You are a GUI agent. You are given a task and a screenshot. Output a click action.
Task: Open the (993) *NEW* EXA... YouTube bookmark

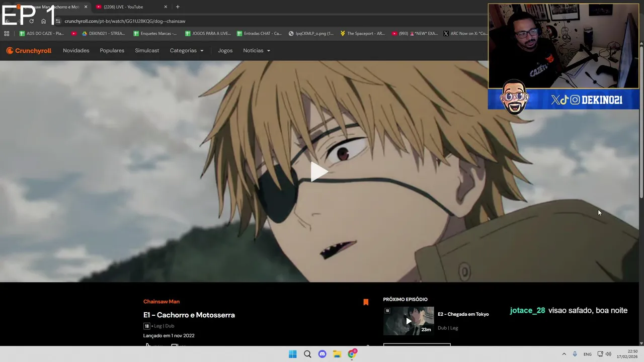415,34
